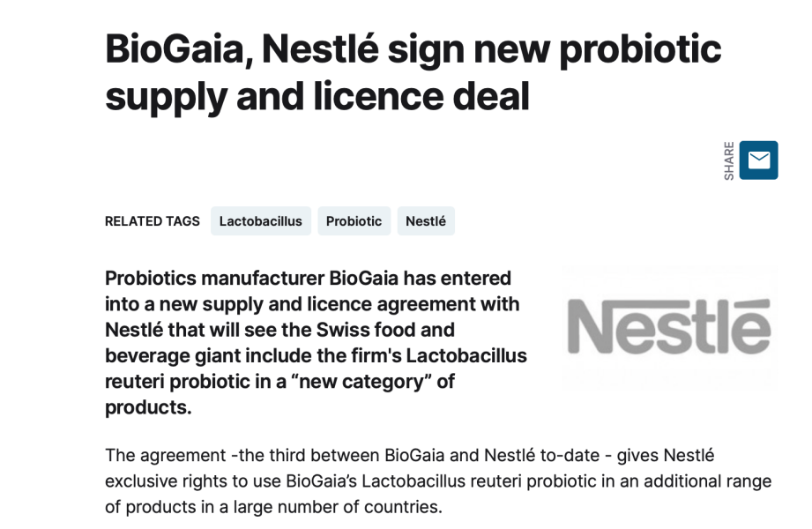Click the SHARE label beside the envelope
Screen dimensions: 812x529
point(729,160)
